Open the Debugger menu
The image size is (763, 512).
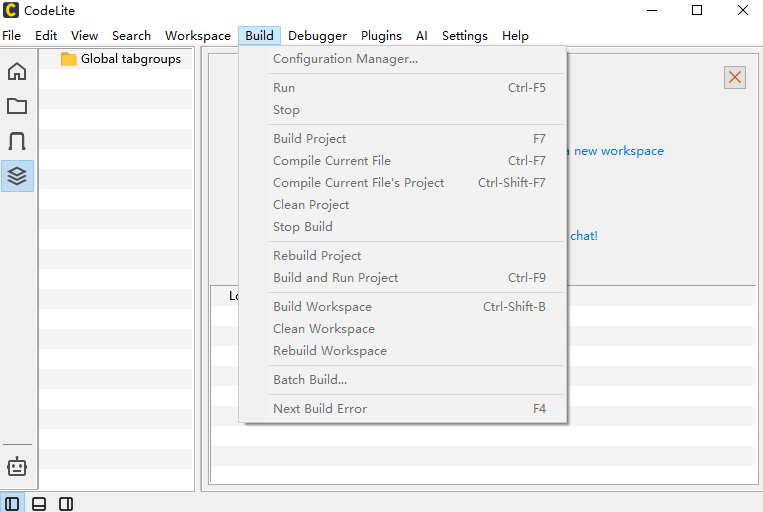[317, 36]
